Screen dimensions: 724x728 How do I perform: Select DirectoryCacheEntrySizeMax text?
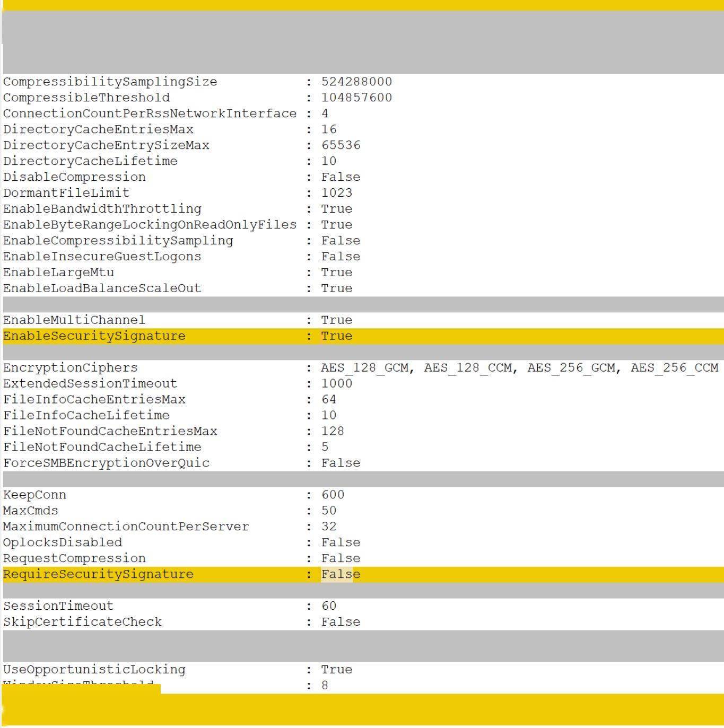tap(106, 145)
